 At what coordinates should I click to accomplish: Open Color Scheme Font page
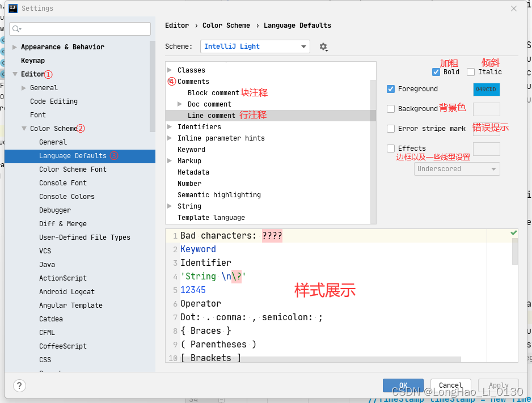(x=73, y=169)
